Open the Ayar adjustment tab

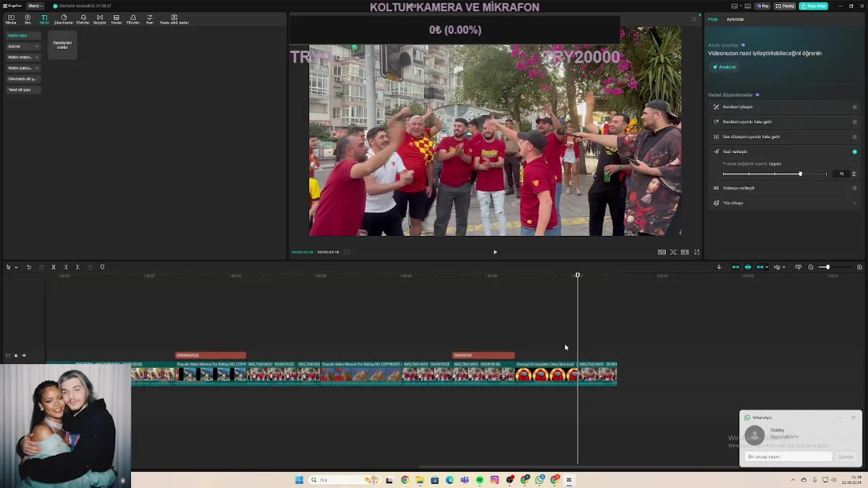point(150,19)
